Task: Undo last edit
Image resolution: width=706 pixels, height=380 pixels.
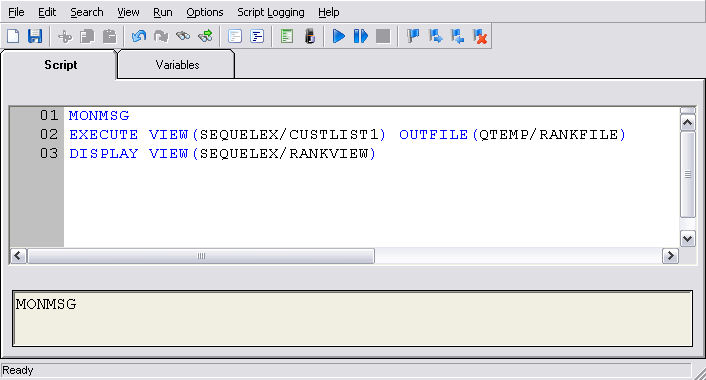Action: point(139,36)
